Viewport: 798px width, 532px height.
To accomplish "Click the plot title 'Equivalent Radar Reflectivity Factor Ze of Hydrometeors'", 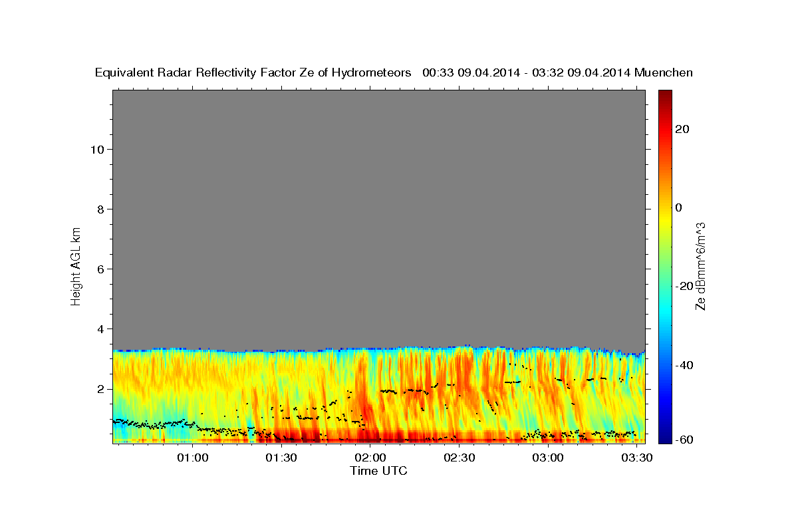I will click(253, 73).
